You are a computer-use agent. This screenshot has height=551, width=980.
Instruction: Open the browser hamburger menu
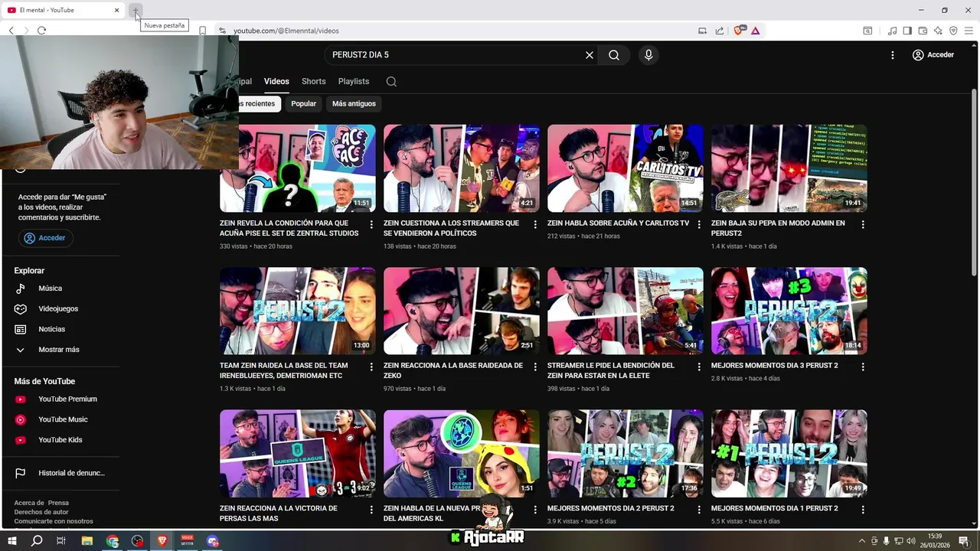click(x=969, y=31)
